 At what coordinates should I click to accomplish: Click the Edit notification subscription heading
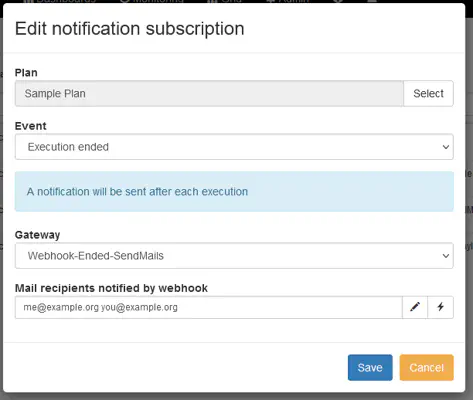click(130, 29)
